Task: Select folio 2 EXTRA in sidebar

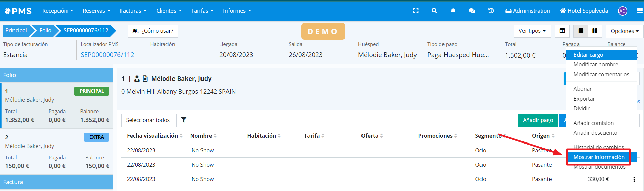Action: click(57, 152)
